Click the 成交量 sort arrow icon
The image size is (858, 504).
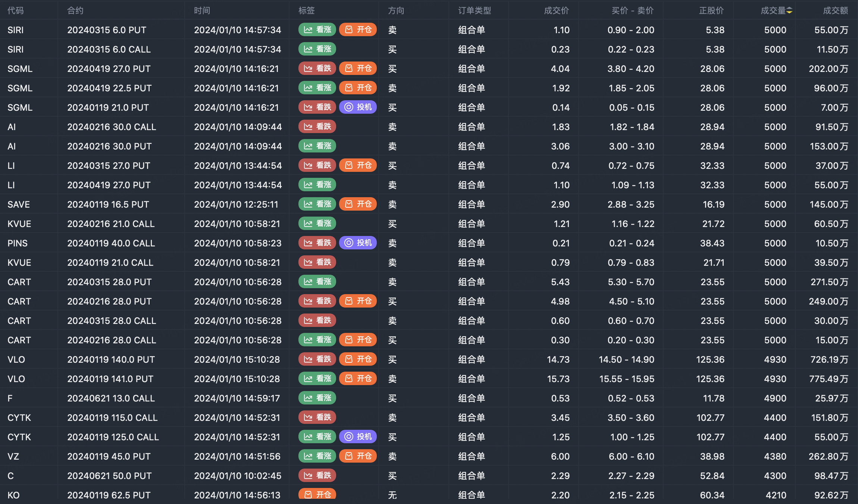click(x=789, y=11)
